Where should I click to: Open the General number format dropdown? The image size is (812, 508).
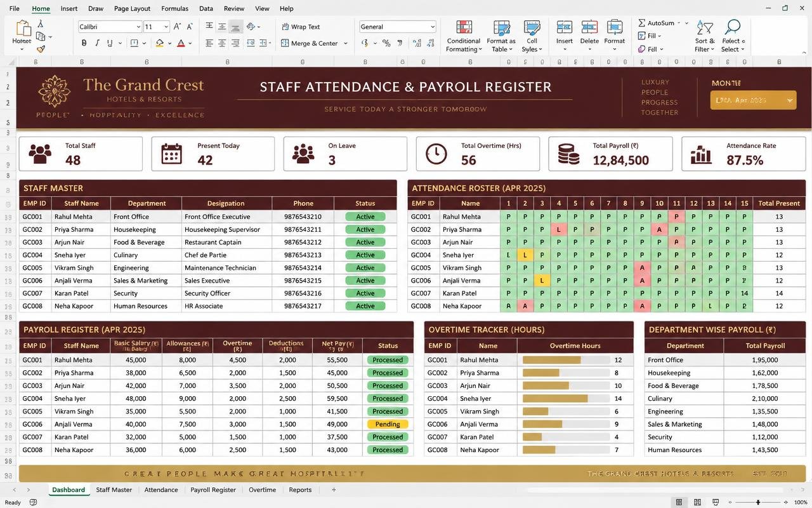coord(433,27)
